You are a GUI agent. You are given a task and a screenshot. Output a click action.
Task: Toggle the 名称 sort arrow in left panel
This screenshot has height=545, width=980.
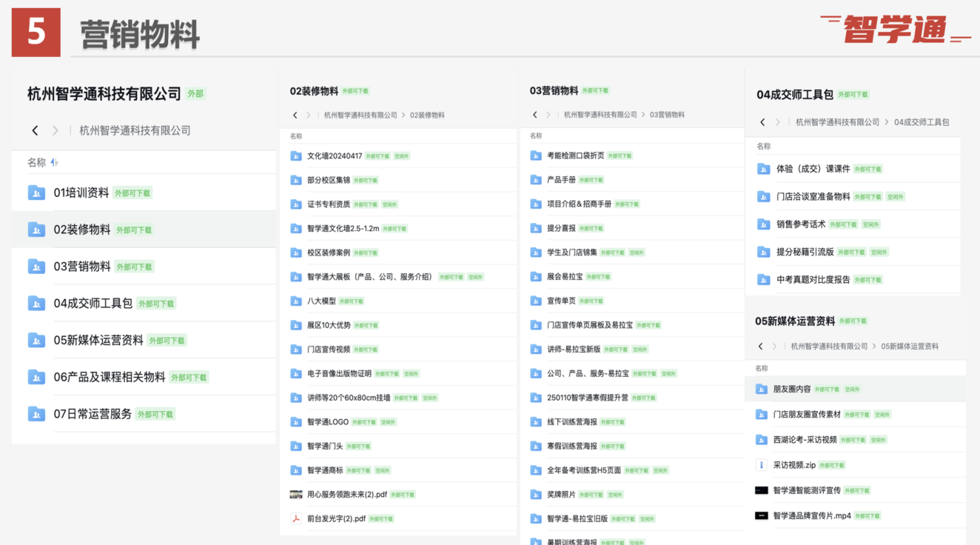coord(54,163)
